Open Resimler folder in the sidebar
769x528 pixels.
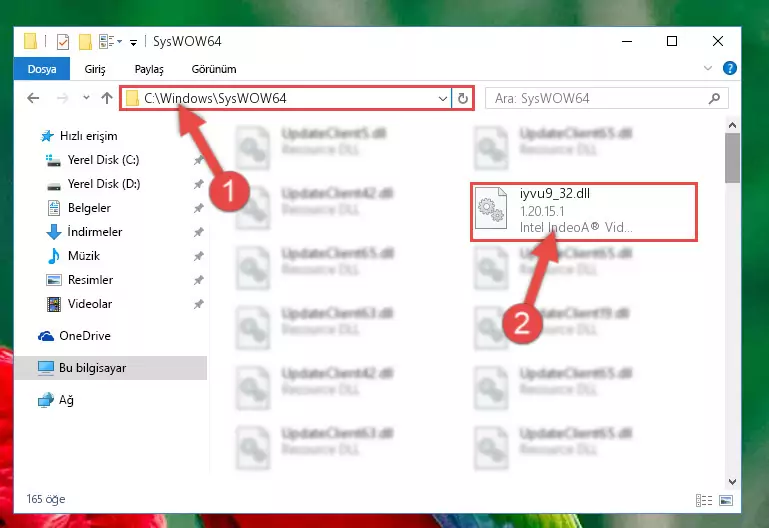pos(90,280)
